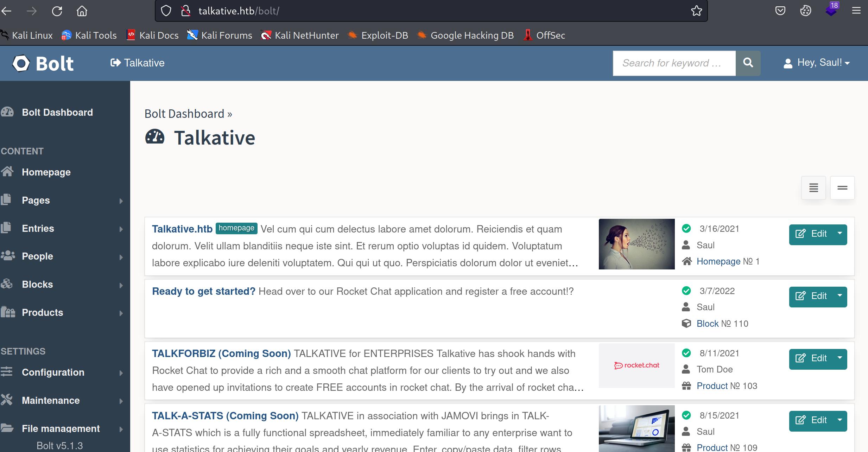The width and height of the screenshot is (868, 452).
Task: Click Edit button for TALKFORBIZ record
Action: coord(812,358)
